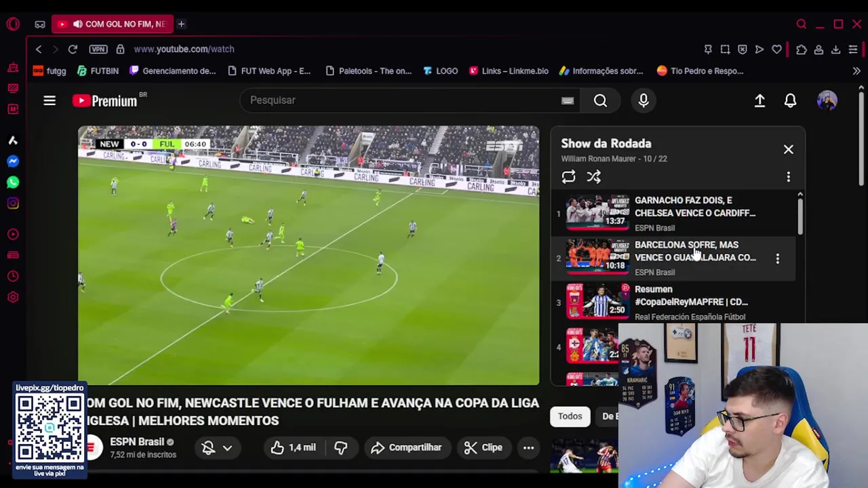Viewport: 868px width, 488px height.
Task: Select the Todos filter chip
Action: pos(570,416)
